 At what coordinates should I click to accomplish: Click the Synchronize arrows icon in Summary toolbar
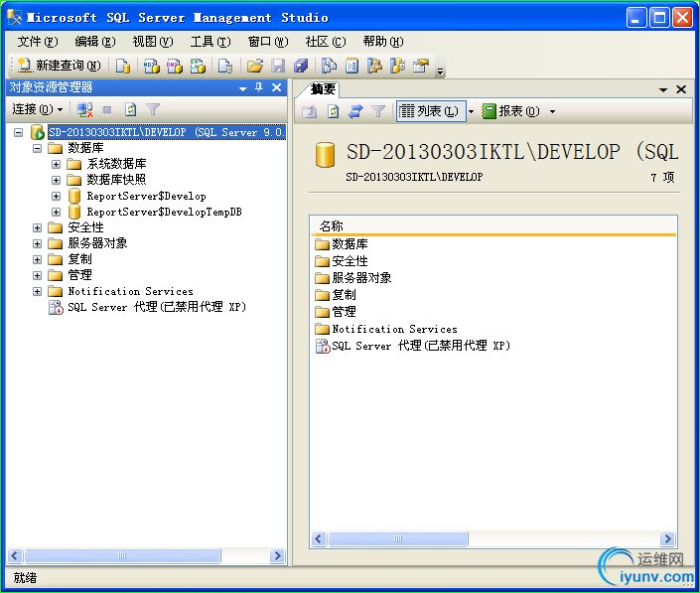[x=355, y=110]
